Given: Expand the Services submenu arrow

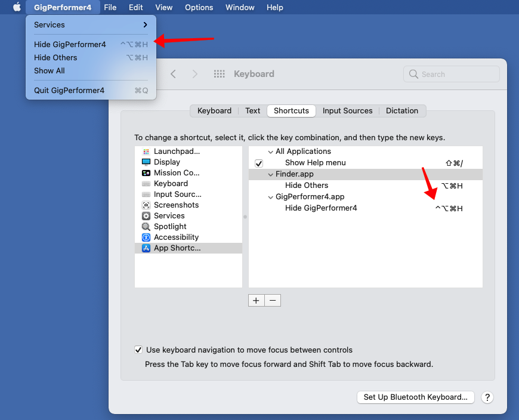Looking at the screenshot, I should click(146, 25).
